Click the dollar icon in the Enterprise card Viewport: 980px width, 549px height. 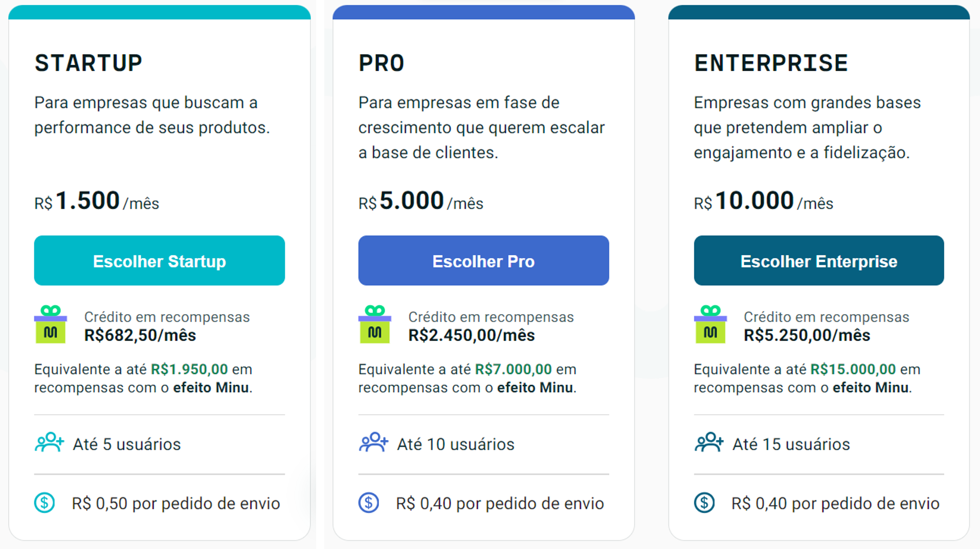(x=704, y=503)
